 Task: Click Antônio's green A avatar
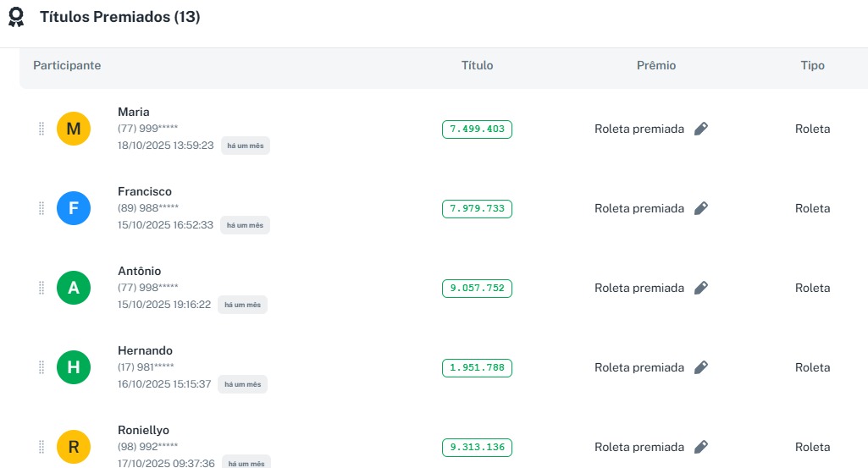coord(74,288)
